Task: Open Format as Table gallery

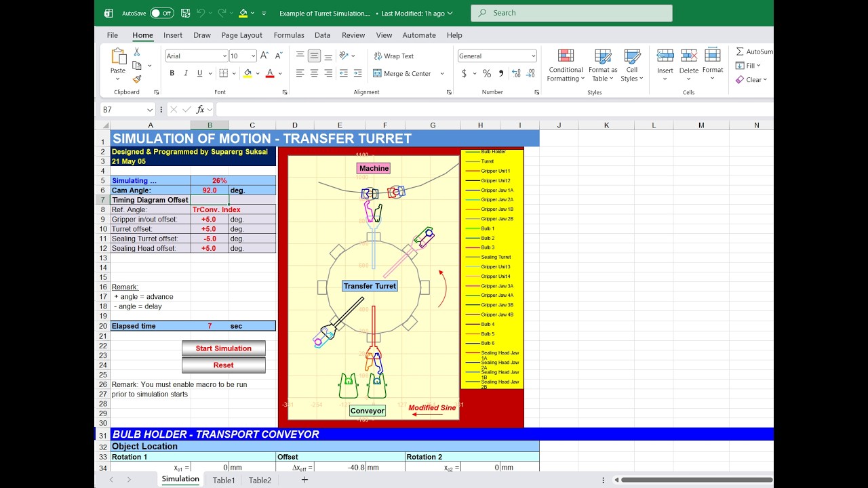Action: 603,66
